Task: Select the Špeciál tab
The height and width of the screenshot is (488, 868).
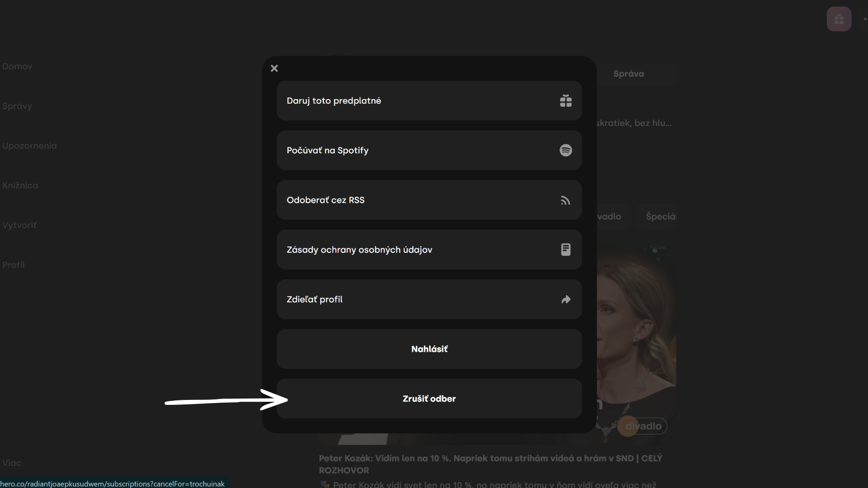Action: 660,216
